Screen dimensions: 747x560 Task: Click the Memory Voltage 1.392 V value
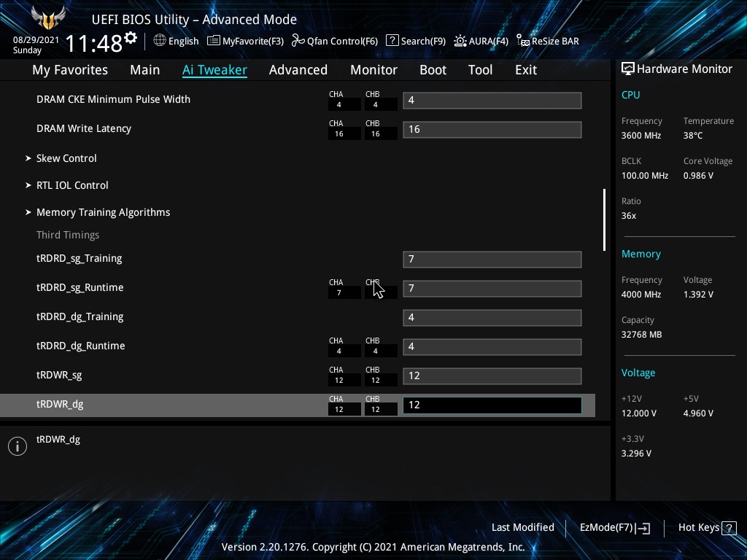pos(698,295)
